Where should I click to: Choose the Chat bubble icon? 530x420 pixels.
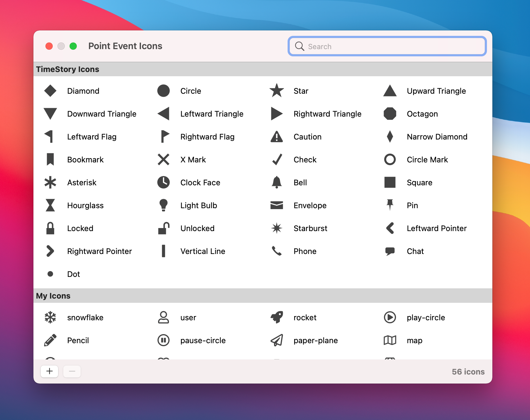(x=390, y=251)
